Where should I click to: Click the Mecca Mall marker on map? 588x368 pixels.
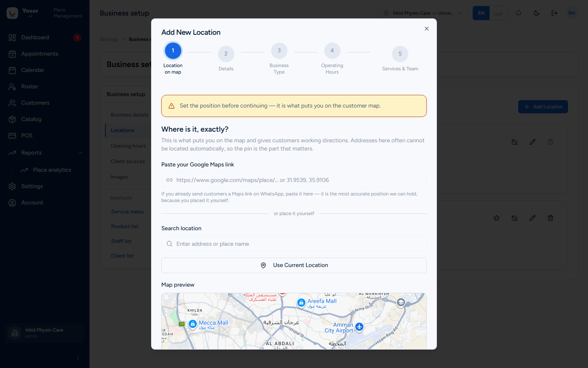click(193, 324)
